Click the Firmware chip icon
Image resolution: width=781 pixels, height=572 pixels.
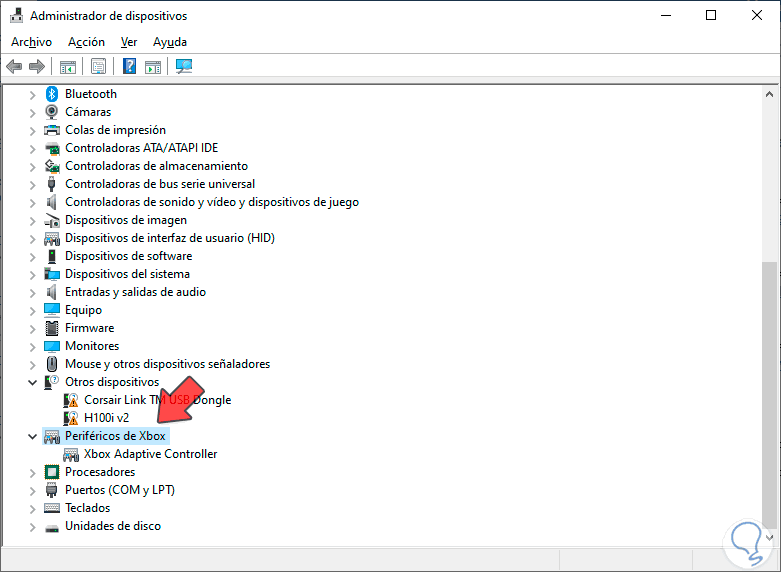[x=52, y=328]
